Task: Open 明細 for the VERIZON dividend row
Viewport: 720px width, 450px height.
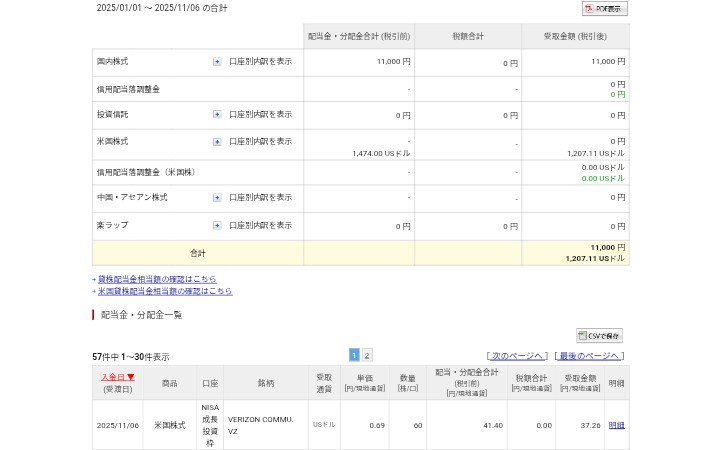Action: coord(617,425)
